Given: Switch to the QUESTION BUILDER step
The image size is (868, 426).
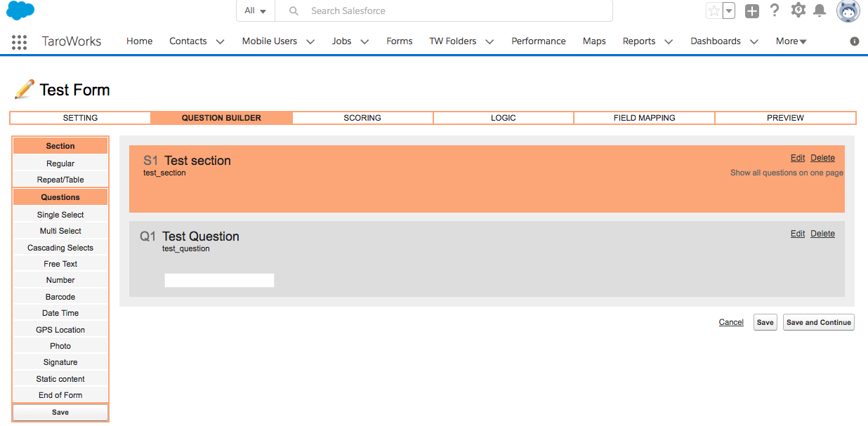Looking at the screenshot, I should (221, 118).
